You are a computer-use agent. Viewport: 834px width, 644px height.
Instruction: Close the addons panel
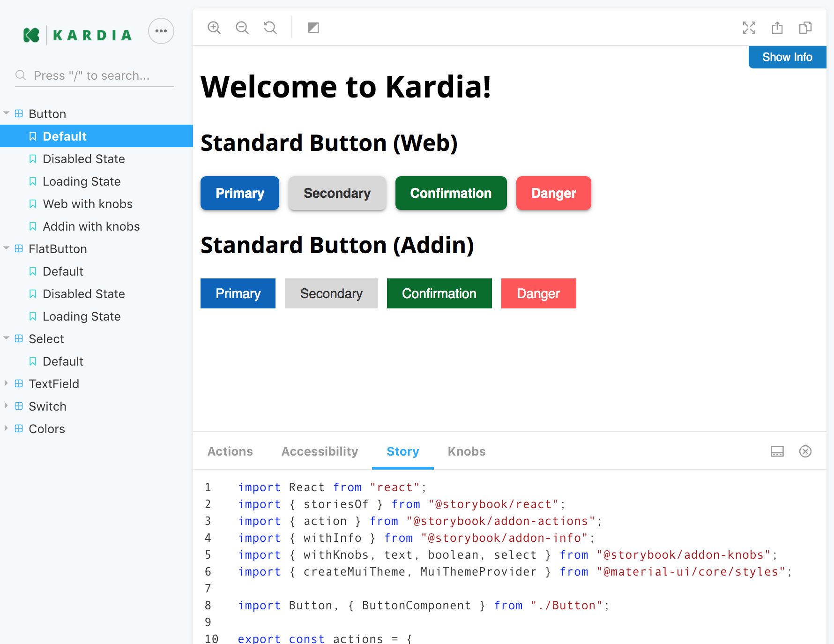(805, 451)
